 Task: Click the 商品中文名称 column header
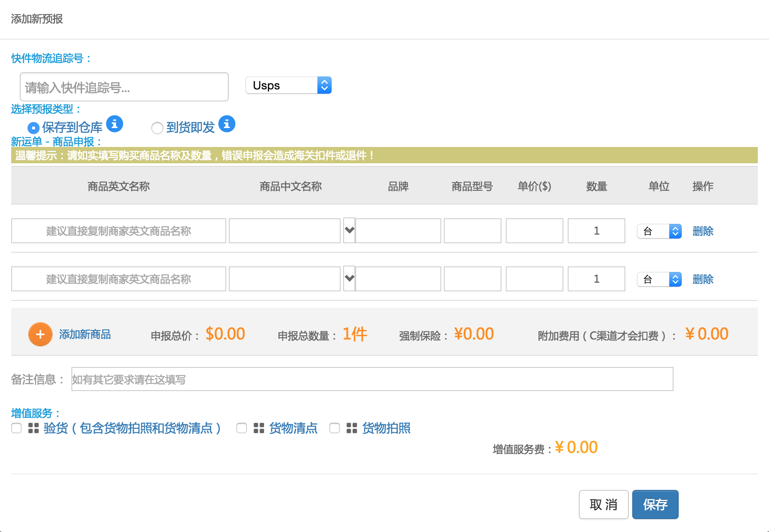(291, 186)
